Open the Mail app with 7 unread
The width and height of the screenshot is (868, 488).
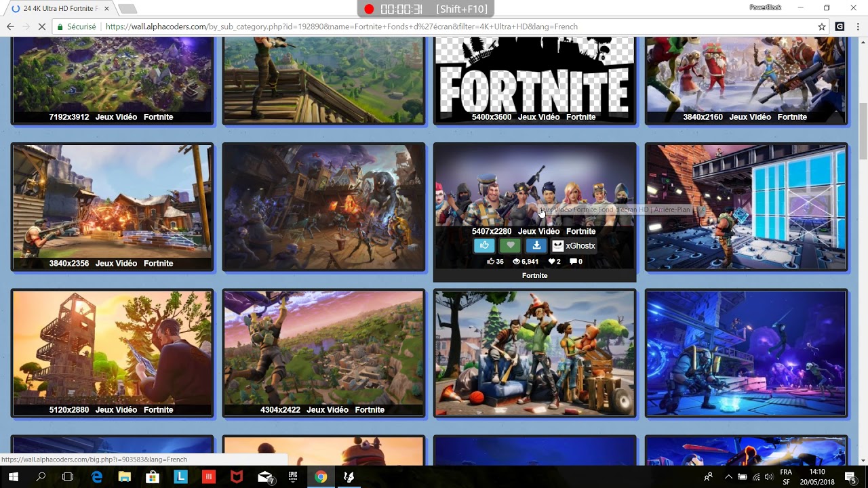pyautogui.click(x=266, y=476)
